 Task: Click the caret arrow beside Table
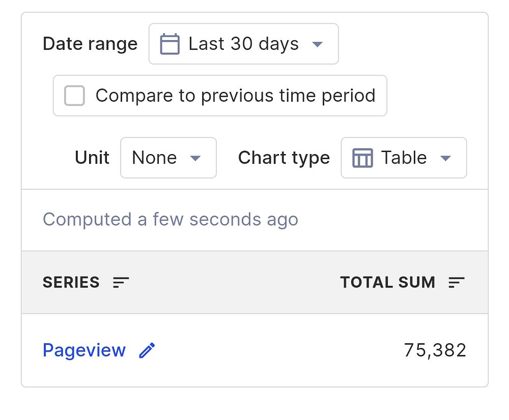click(445, 158)
